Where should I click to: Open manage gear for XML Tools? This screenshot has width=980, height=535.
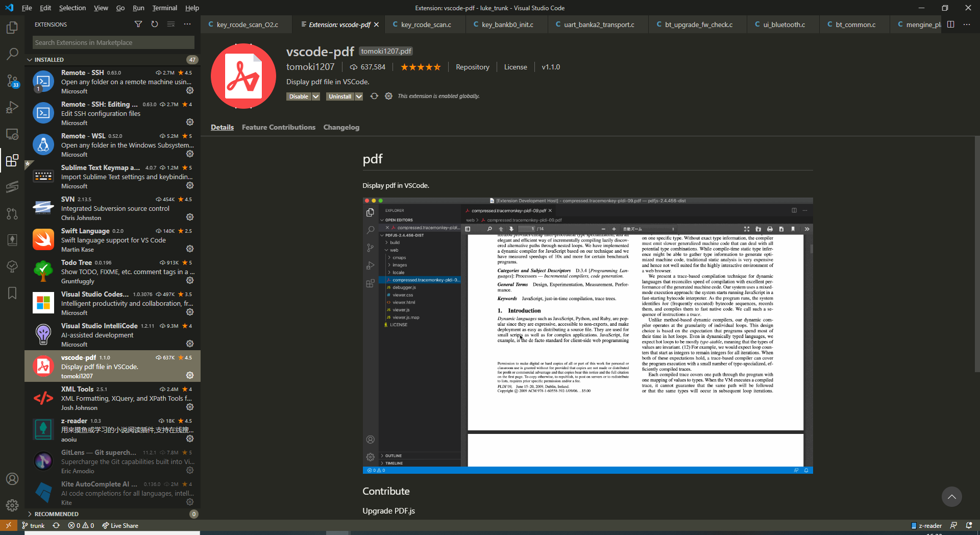point(190,407)
